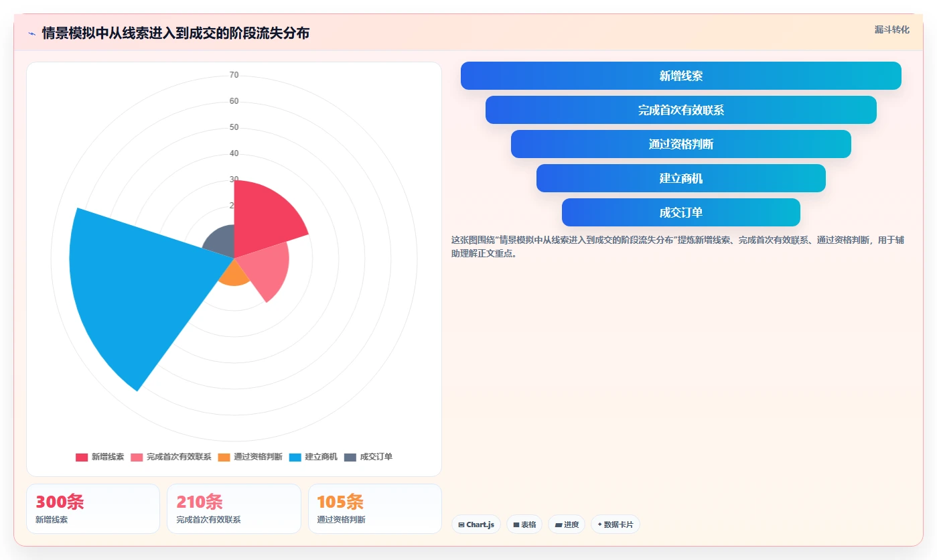
Task: Select the 通过资格判断 funnel bar
Action: [680, 144]
